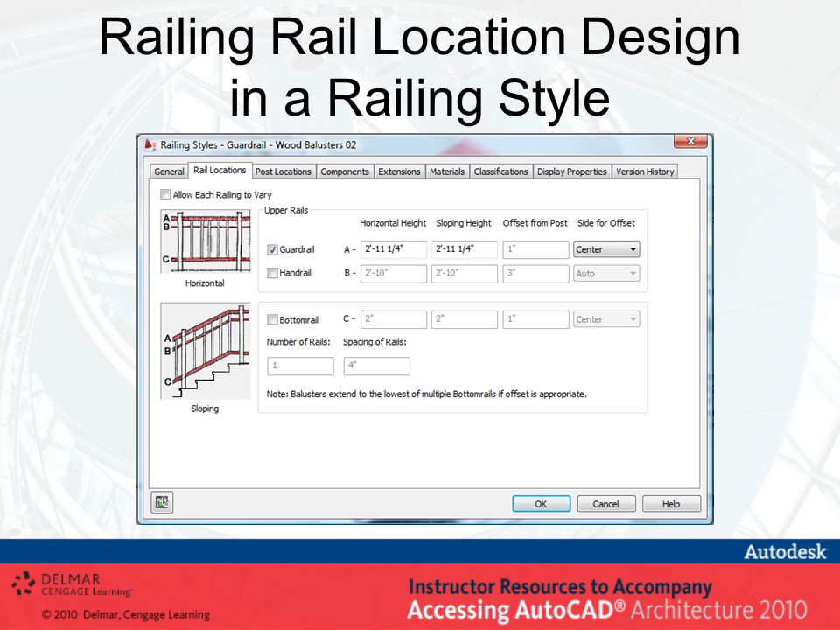This screenshot has height=630, width=840.
Task: Click the Handrail Sloping Height field
Action: [465, 273]
